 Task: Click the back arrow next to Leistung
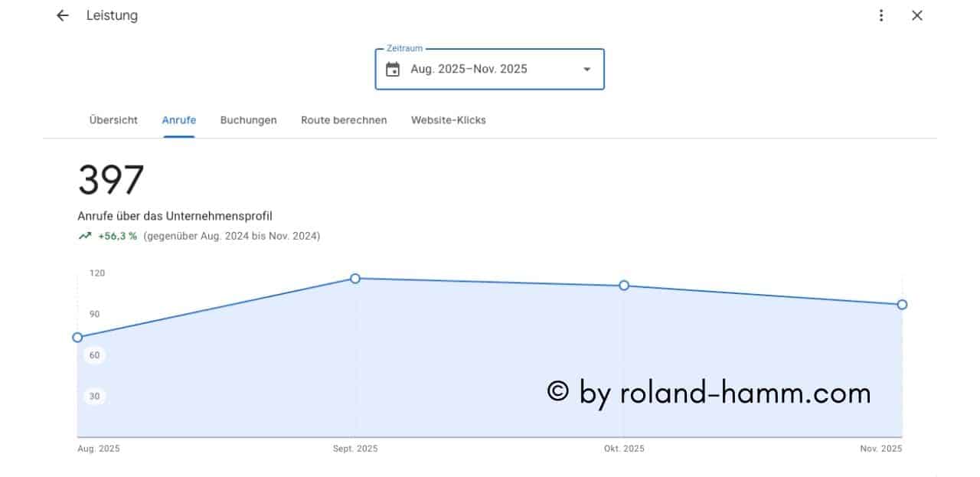(x=63, y=15)
